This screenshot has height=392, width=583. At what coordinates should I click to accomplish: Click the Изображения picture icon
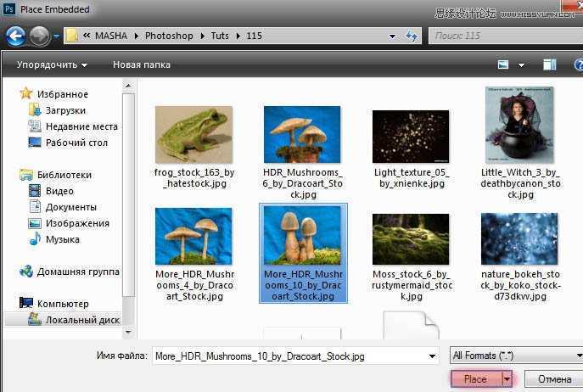point(35,223)
